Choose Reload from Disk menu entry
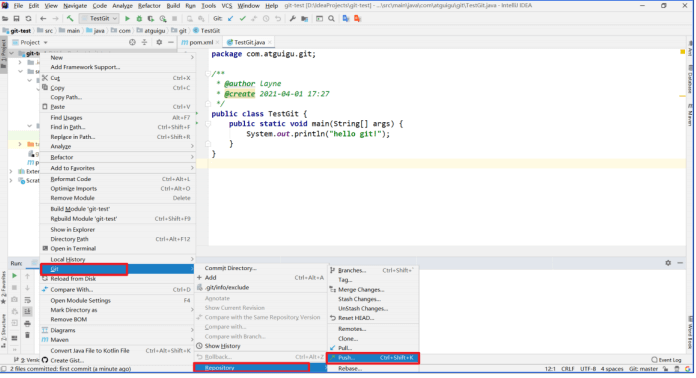Image resolution: width=696 pixels, height=378 pixels. tap(118, 279)
